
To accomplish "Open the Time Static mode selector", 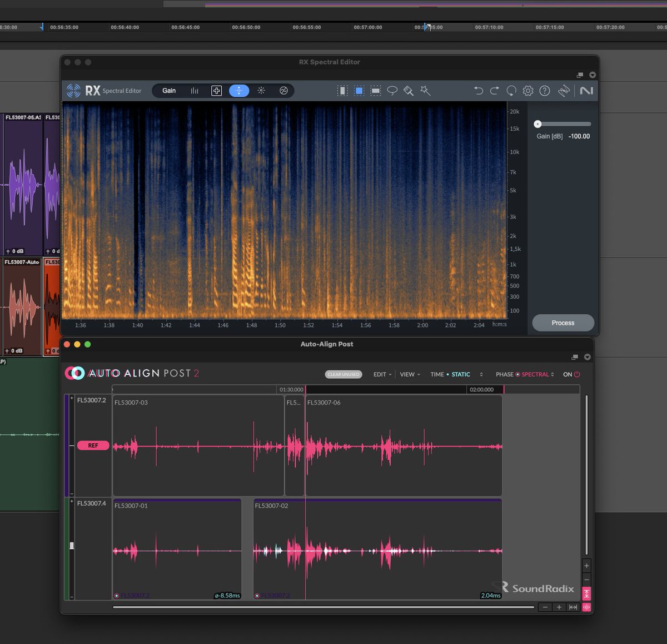I will coord(456,374).
